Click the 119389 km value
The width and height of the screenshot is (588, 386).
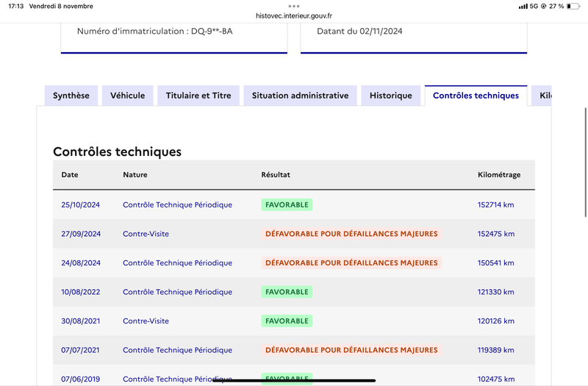(x=495, y=351)
